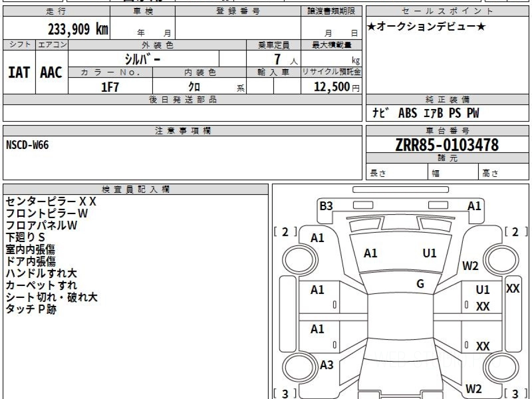
Task: Click the B3 damage mark on the diagram
Action: (x=326, y=206)
